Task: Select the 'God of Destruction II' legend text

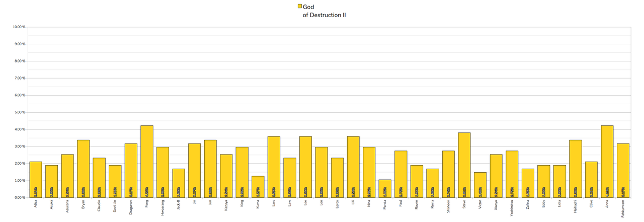Action: (325, 11)
